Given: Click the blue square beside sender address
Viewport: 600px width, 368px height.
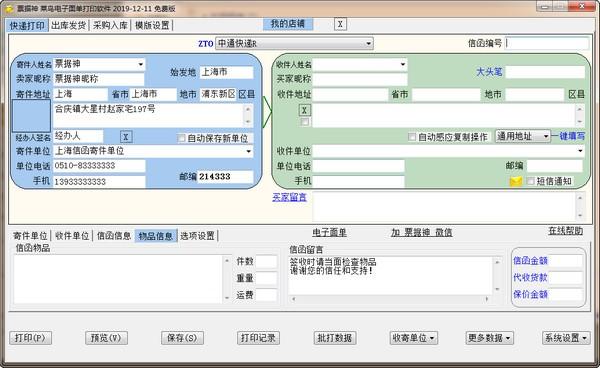Looking at the screenshot, I should 31,116.
